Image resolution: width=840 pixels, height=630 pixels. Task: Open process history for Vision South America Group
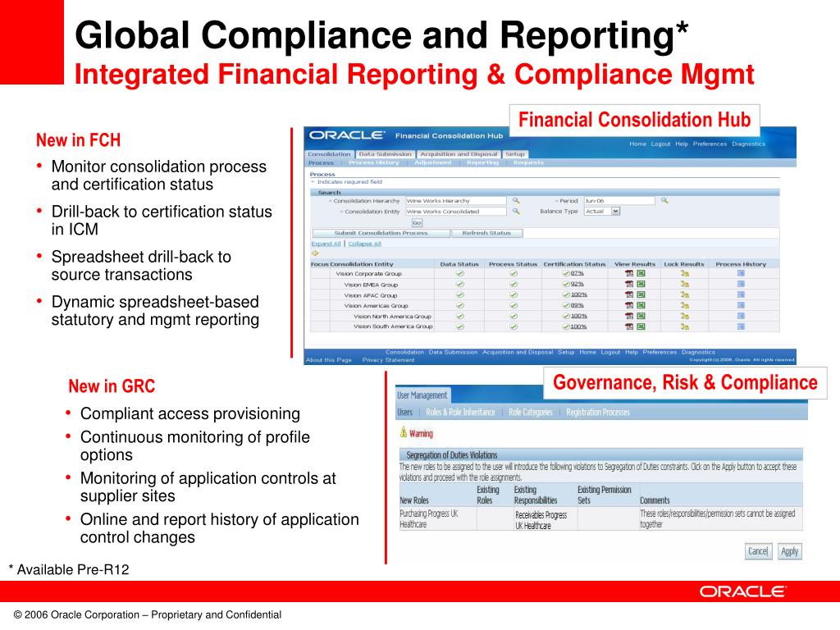(x=741, y=326)
